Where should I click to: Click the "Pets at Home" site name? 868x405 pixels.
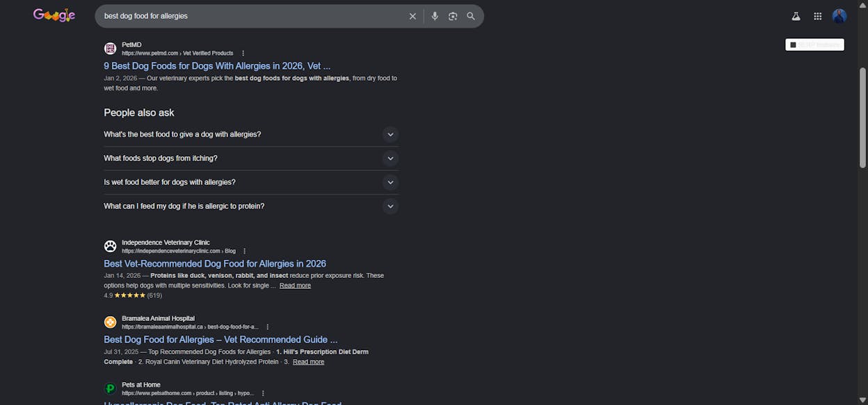pyautogui.click(x=141, y=385)
